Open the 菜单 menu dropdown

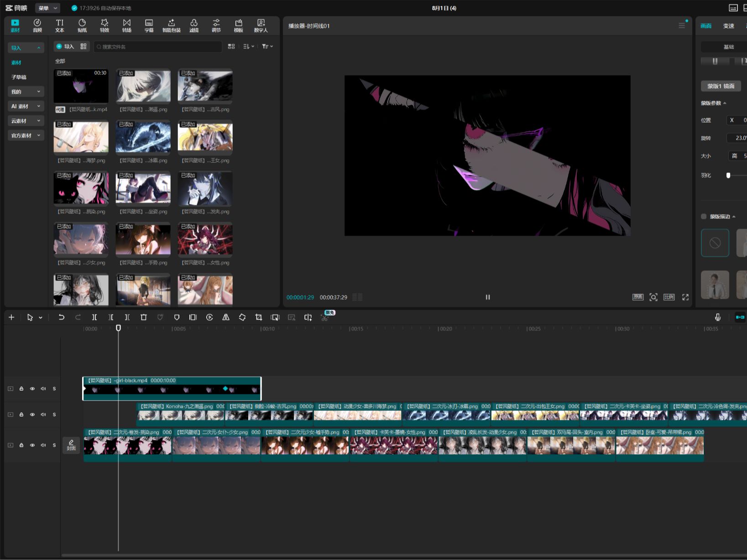tap(47, 8)
